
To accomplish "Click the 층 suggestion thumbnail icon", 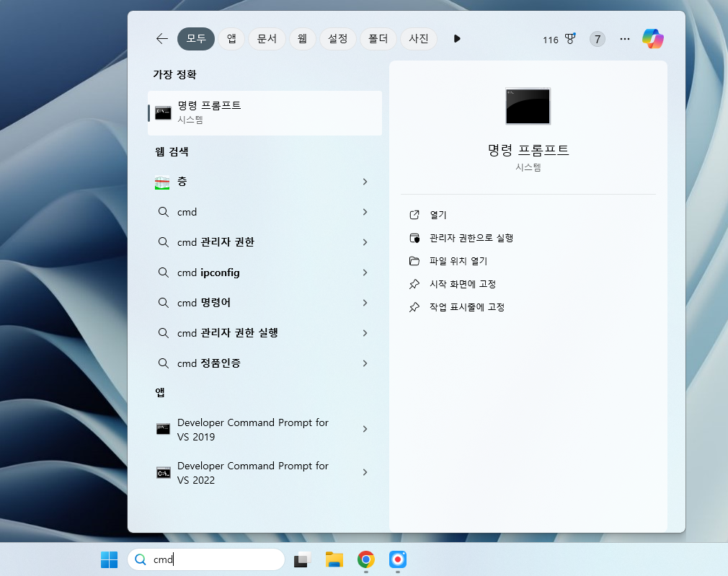I will (162, 182).
